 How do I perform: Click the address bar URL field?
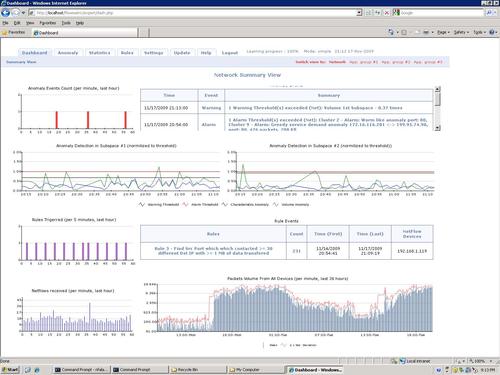[192, 13]
